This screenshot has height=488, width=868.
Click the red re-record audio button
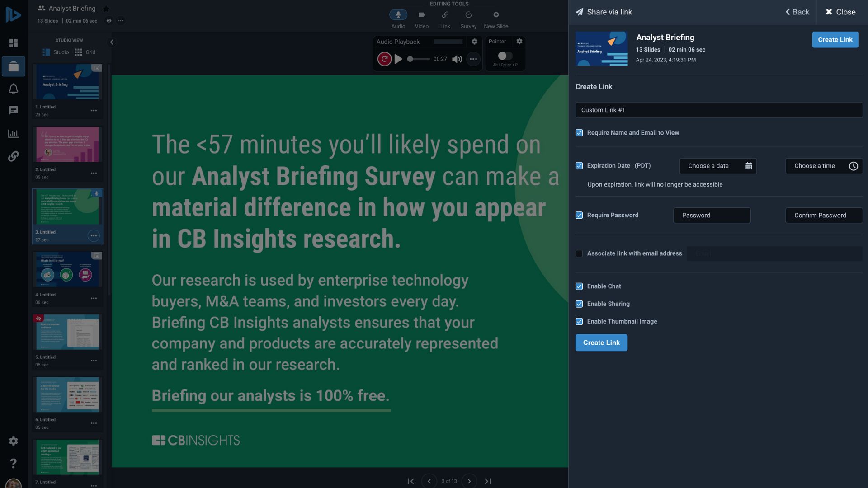click(x=384, y=59)
